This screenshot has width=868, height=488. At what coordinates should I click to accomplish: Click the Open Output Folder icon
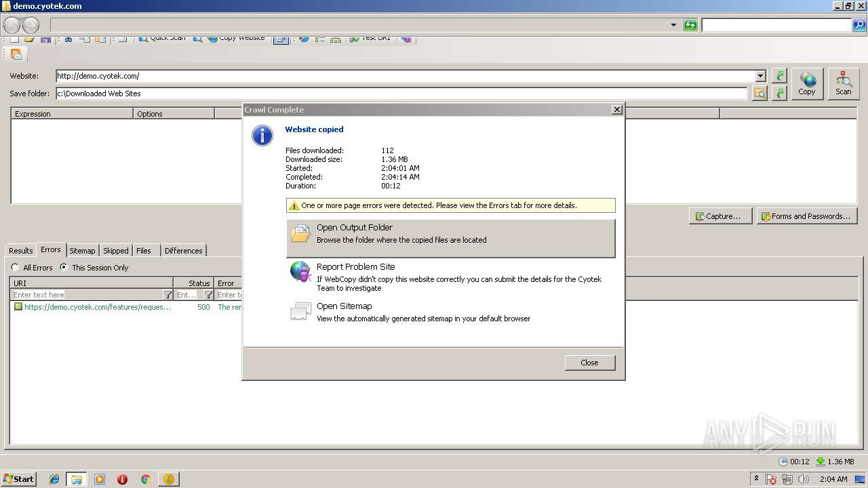click(300, 234)
